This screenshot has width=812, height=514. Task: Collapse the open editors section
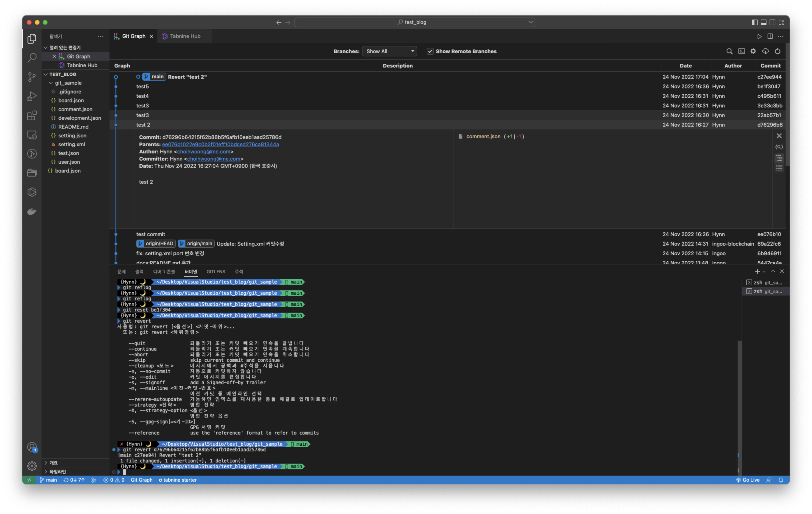coord(46,48)
